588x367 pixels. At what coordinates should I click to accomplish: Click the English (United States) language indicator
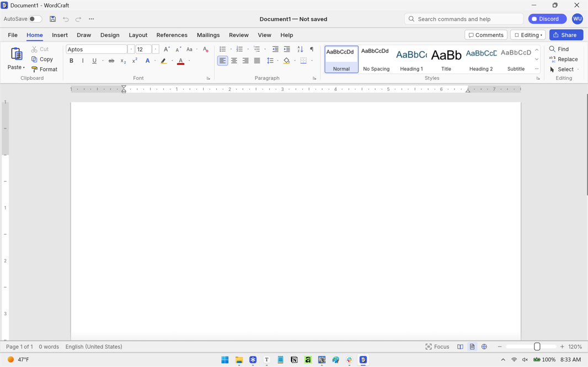(x=94, y=347)
